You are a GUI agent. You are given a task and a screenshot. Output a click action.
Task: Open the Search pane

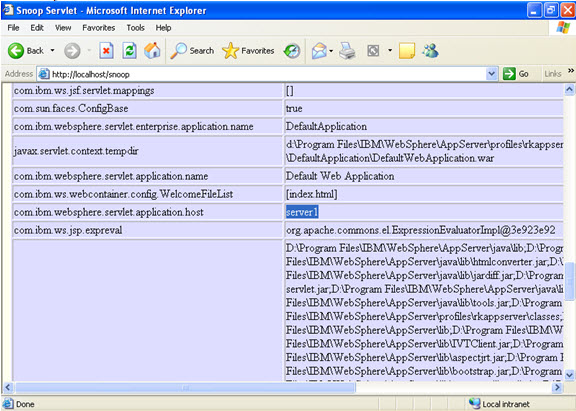pos(192,51)
